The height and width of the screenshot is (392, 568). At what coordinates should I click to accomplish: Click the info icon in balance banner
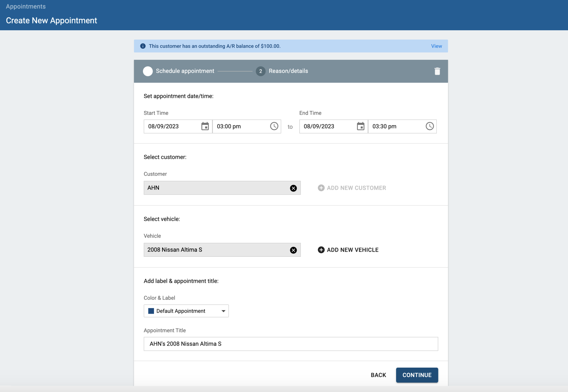143,46
